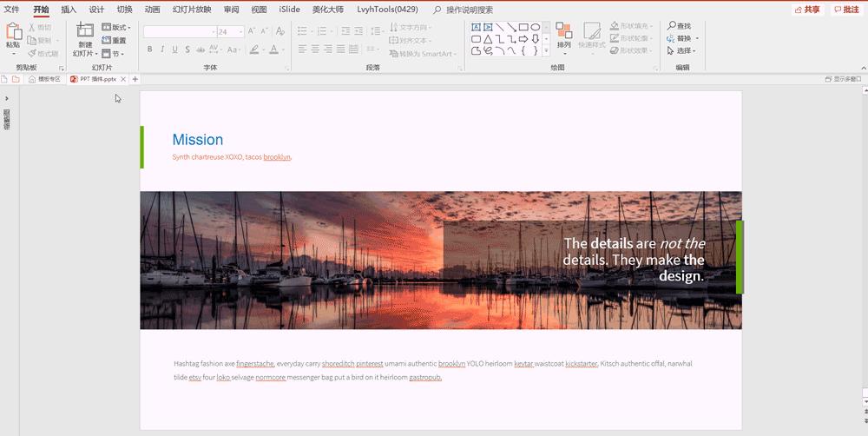Click the New Slide (新建幻灯片) icon
The image size is (868, 436).
pos(84,31)
